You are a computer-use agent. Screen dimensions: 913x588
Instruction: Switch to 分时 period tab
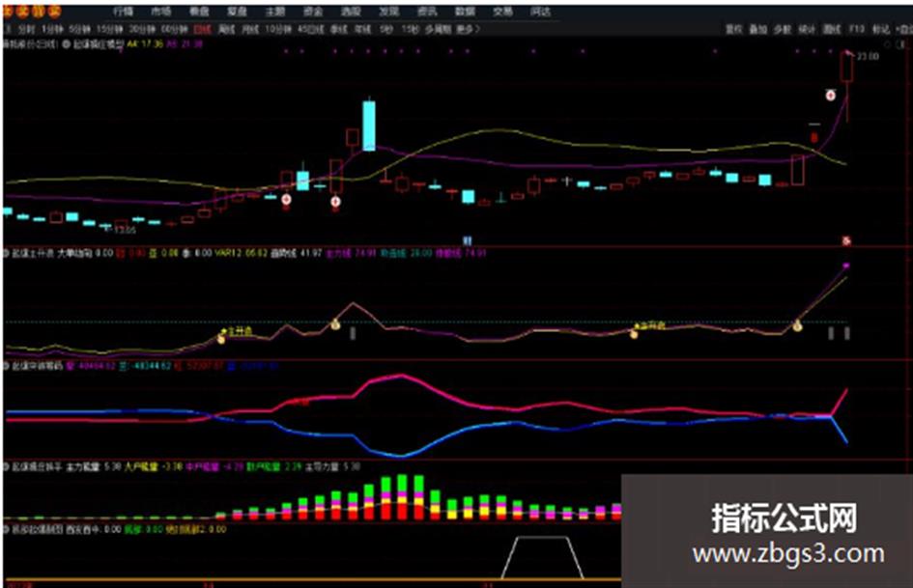coord(26,29)
